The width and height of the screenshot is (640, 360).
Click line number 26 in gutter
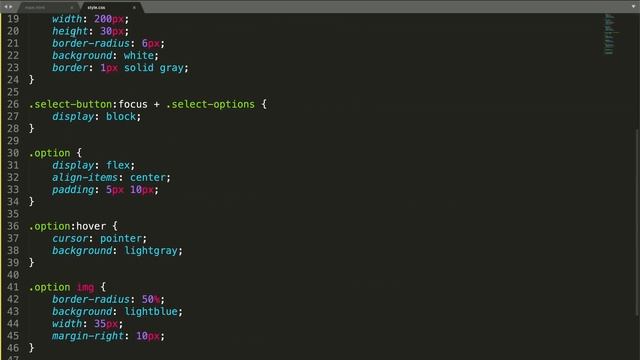13,104
